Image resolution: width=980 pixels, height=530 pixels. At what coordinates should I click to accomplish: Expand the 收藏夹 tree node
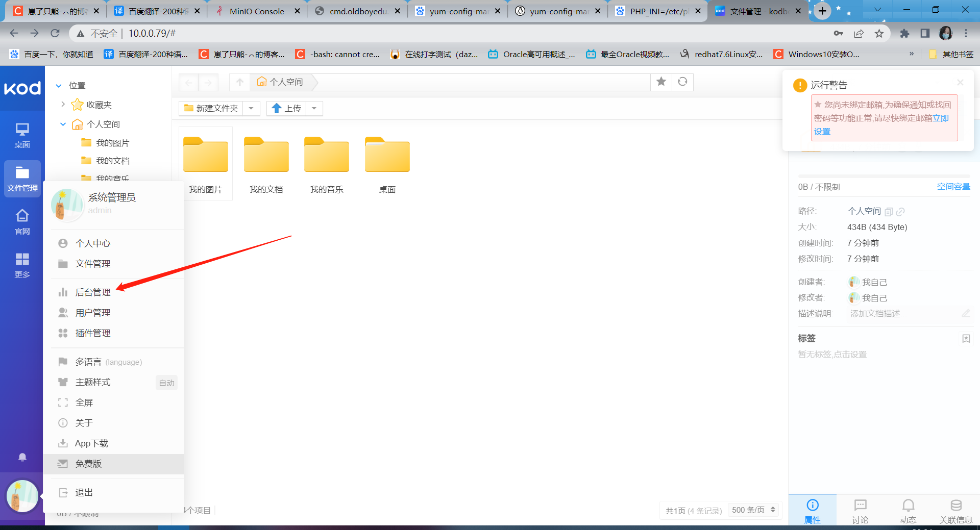click(63, 104)
